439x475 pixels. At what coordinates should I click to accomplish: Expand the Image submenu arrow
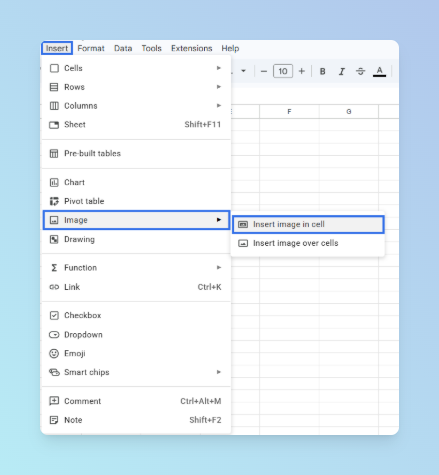[219, 220]
